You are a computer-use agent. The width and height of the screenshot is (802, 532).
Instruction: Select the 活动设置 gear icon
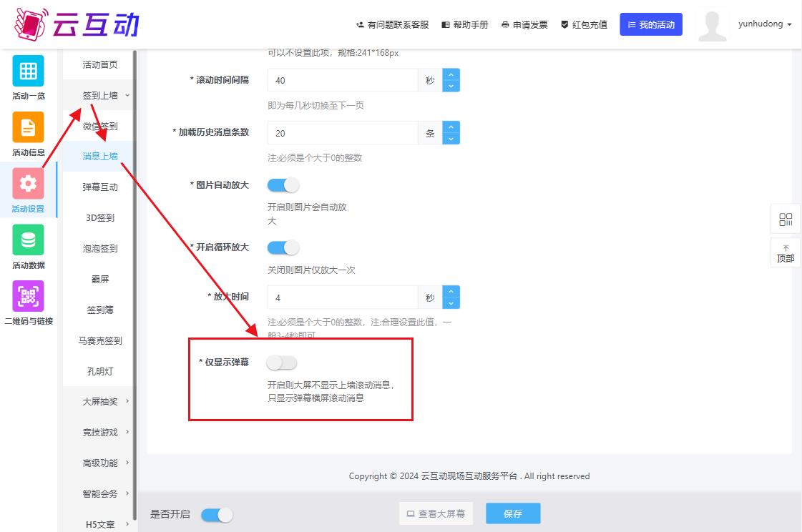point(28,184)
